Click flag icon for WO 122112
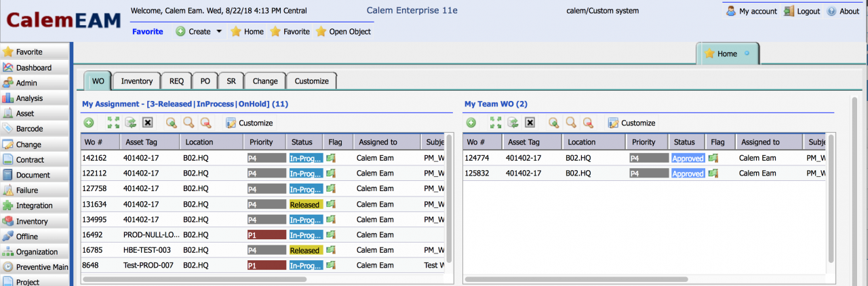This screenshot has width=868, height=286. point(331,173)
